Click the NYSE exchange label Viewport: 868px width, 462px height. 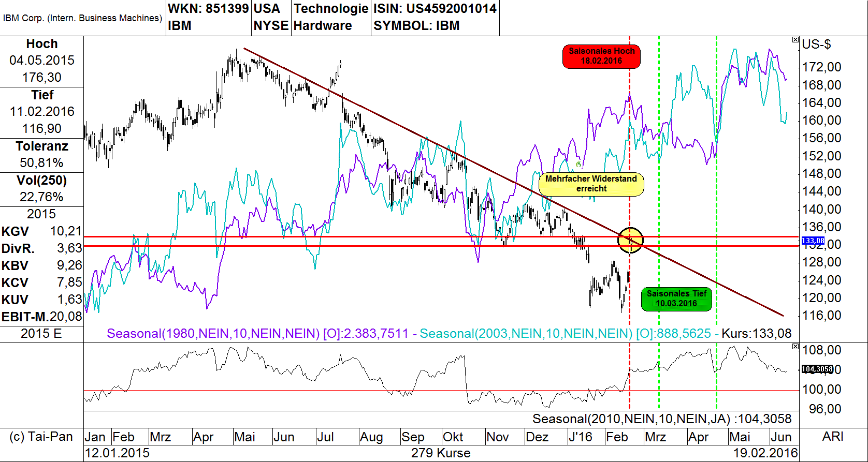click(271, 26)
